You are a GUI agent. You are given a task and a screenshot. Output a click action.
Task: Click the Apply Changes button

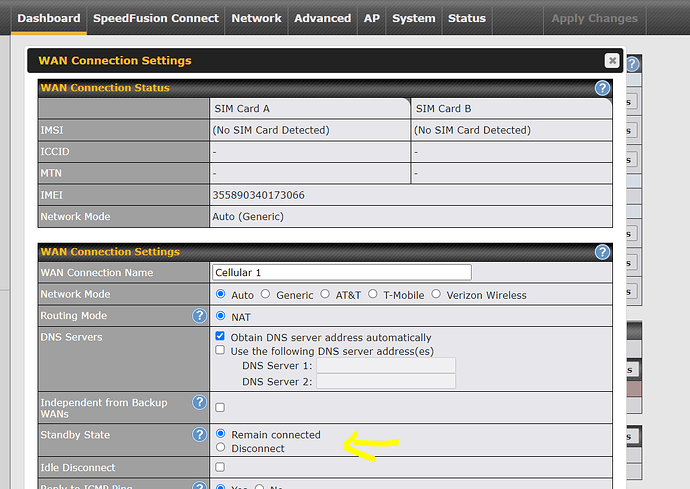tap(594, 18)
